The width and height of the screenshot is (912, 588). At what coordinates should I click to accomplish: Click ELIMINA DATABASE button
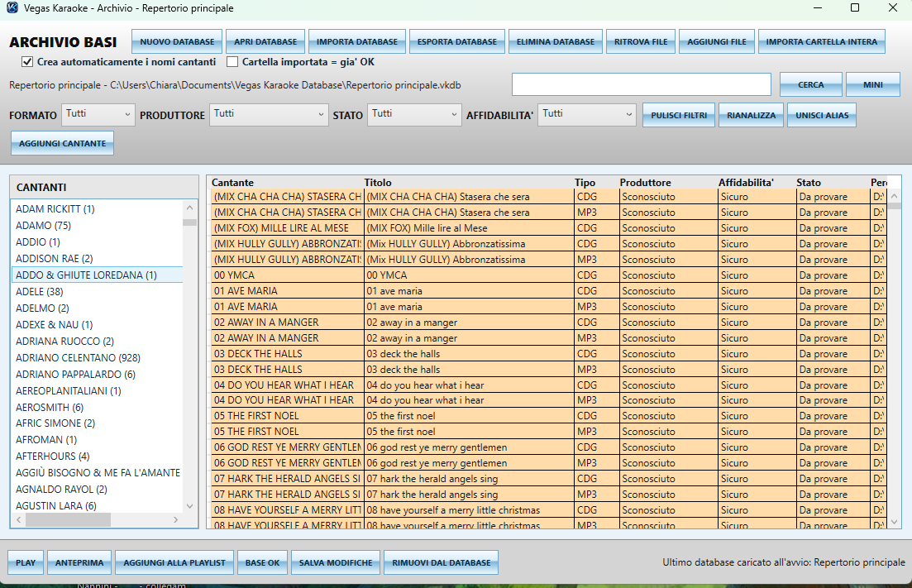[x=556, y=42]
